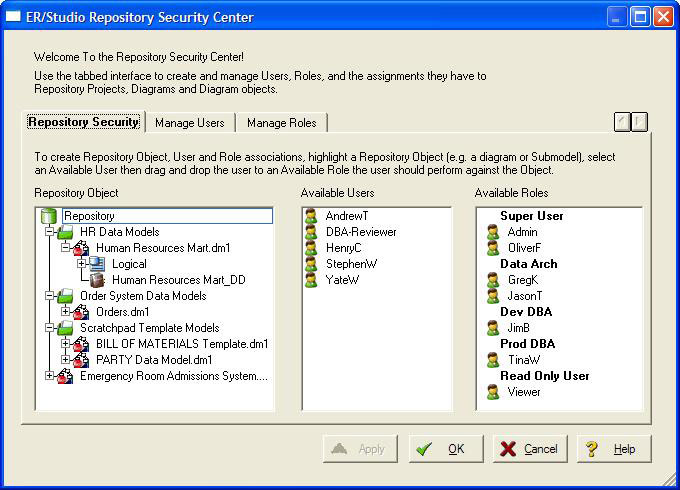Click the HenryC user icon
The width and height of the screenshot is (680, 490).
pos(311,248)
